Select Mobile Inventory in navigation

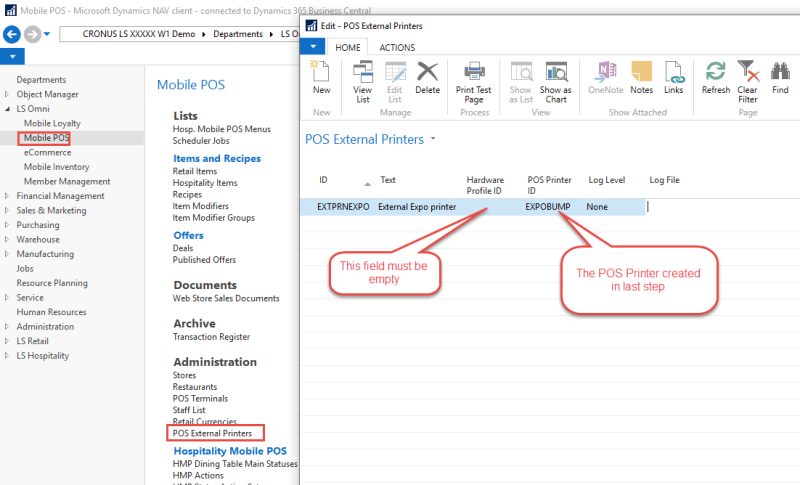tap(57, 167)
